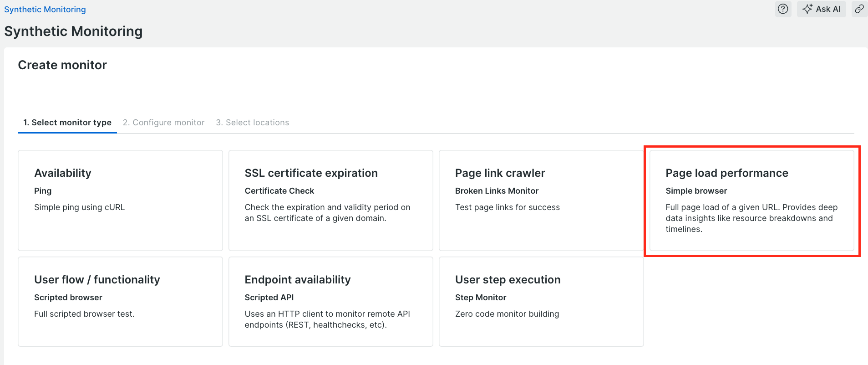This screenshot has width=868, height=365.
Task: Click the Broken Links Monitor subtitle
Action: 497,191
